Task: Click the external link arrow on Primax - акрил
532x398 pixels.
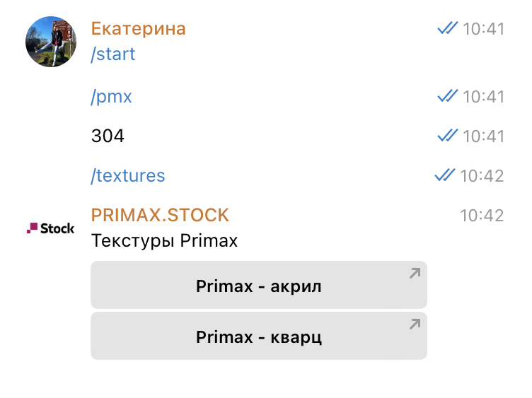Action: tap(415, 273)
